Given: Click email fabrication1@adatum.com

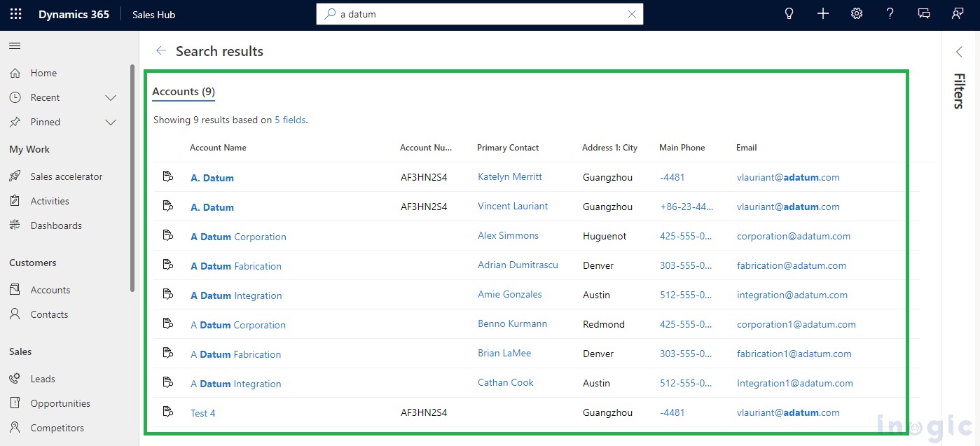Looking at the screenshot, I should click(x=794, y=354).
